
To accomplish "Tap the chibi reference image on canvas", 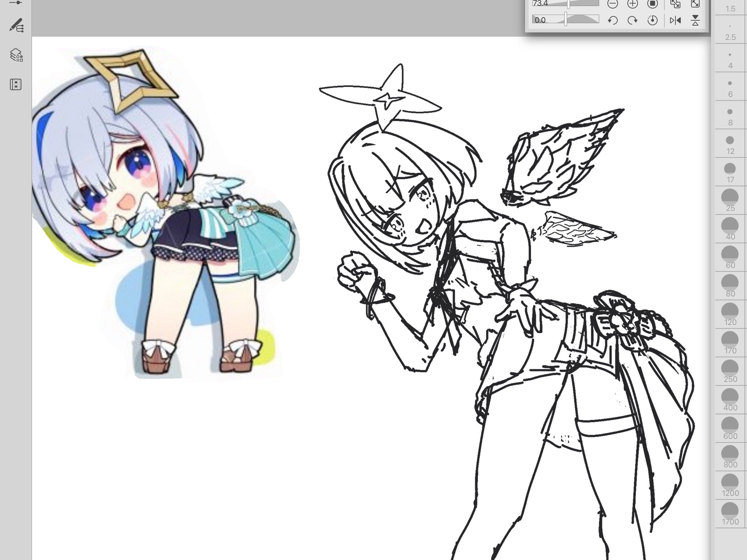I will (x=166, y=214).
